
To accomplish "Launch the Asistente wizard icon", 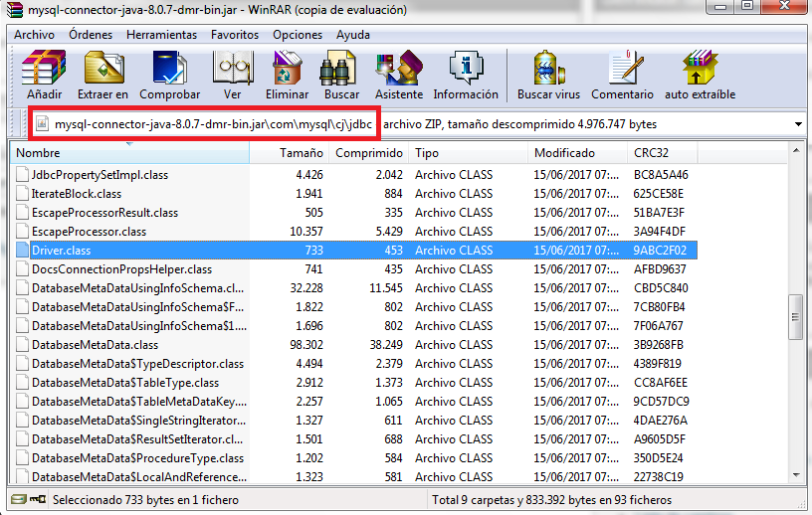I will [399, 68].
